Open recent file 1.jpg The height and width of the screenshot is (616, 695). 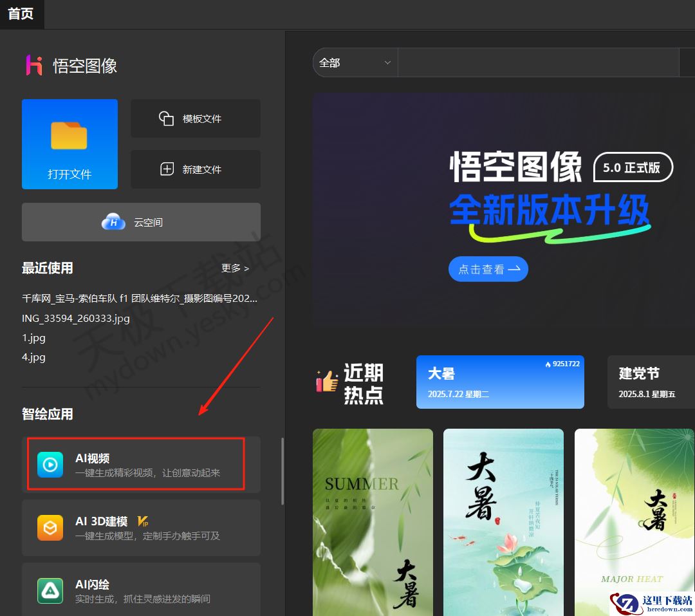(33, 338)
